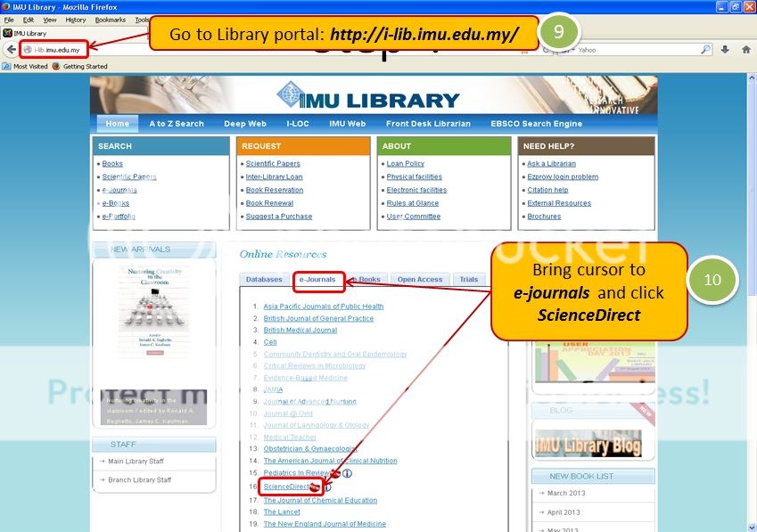The width and height of the screenshot is (757, 532).
Task: Switch to the Open Access tab
Action: click(x=419, y=278)
